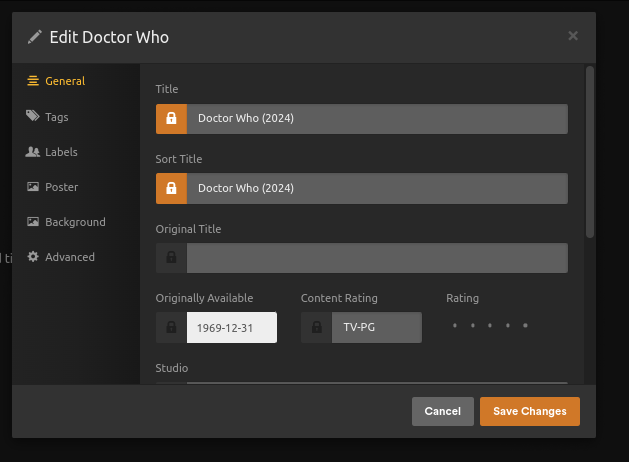This screenshot has width=629, height=462.
Task: Click the Edit Doctor Who heading
Action: [x=109, y=37]
